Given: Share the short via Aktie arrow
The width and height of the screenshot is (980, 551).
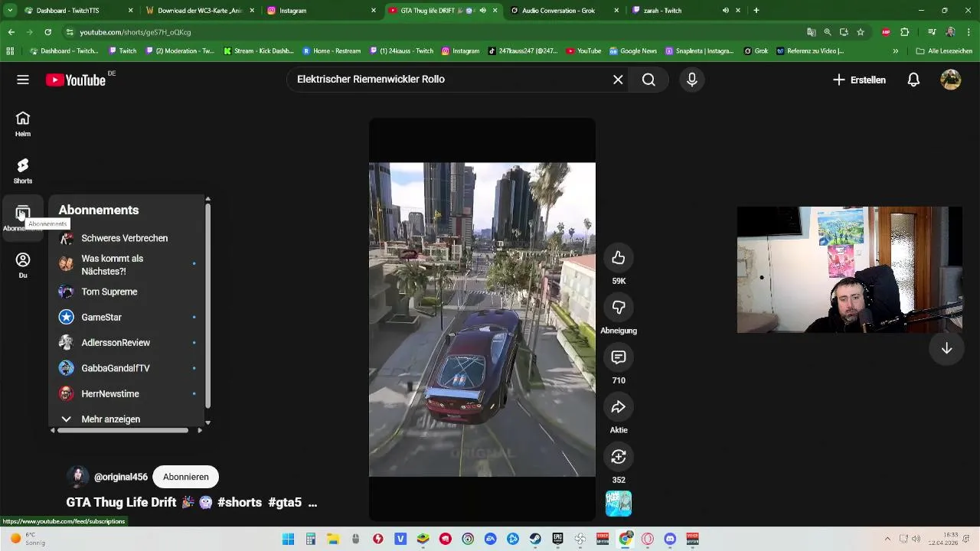Looking at the screenshot, I should 619,407.
